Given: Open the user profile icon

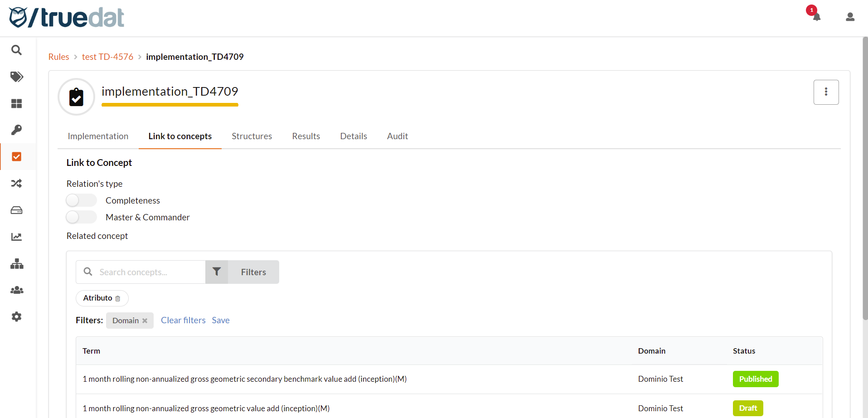Looking at the screenshot, I should click(x=850, y=17).
